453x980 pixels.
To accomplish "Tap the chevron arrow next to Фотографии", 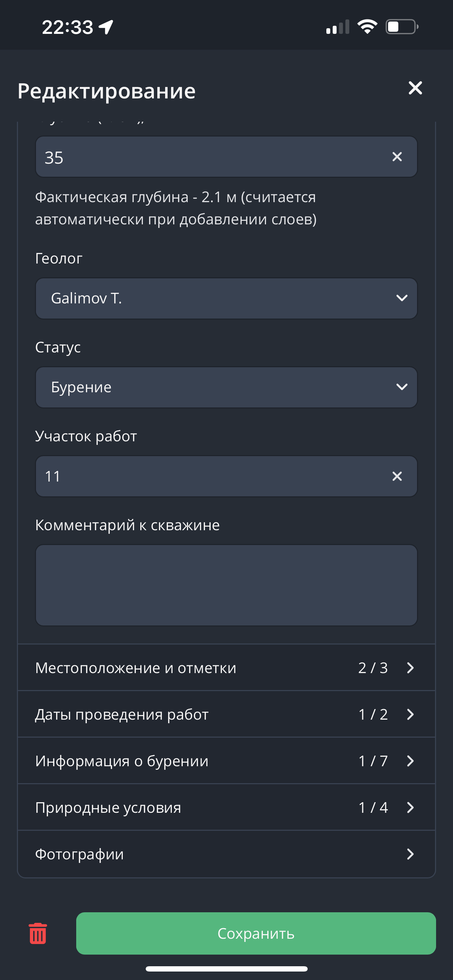I will (x=410, y=854).
